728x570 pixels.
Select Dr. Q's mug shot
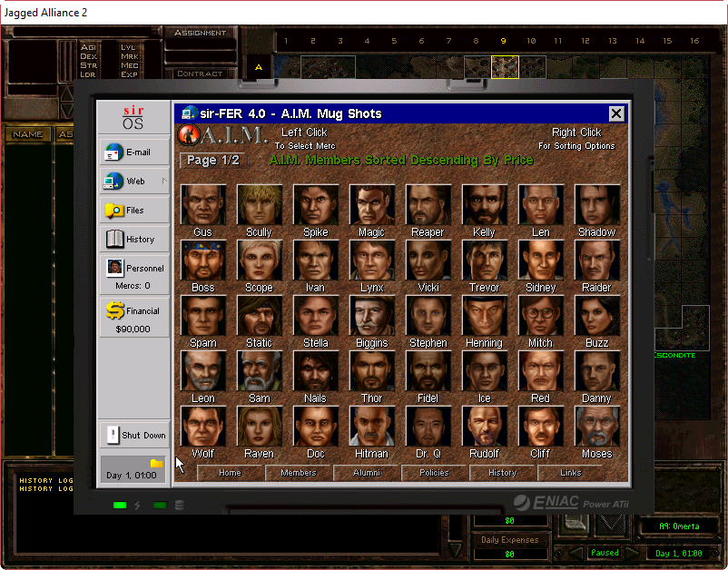(x=428, y=426)
